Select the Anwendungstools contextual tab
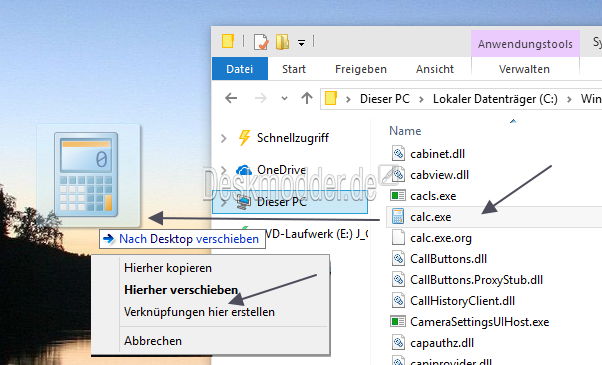 point(525,44)
